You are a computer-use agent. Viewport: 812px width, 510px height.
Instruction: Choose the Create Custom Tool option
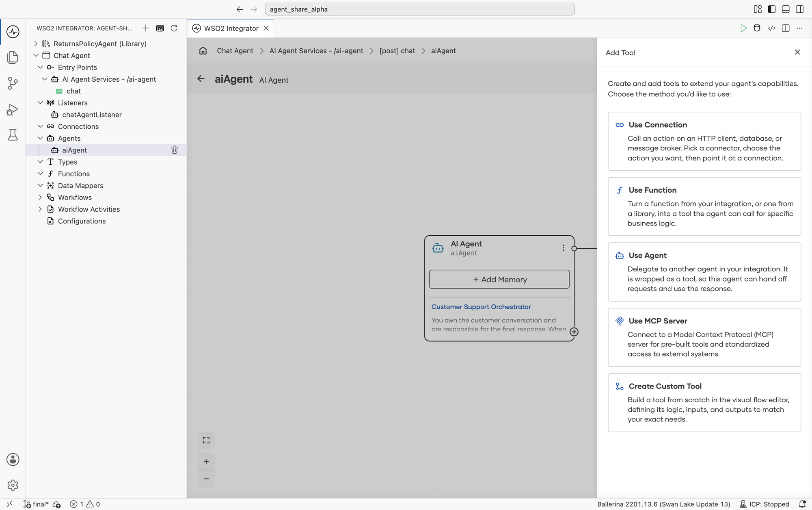point(704,403)
